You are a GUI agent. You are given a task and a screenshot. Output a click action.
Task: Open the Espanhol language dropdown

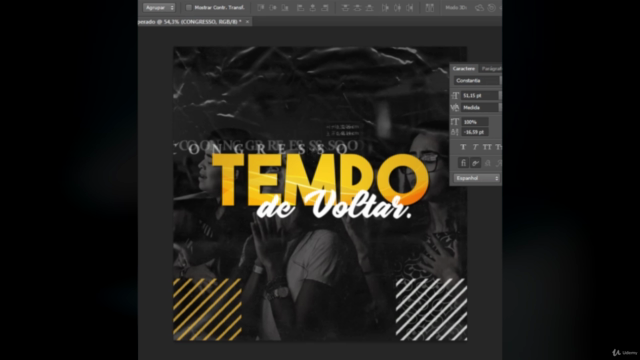point(477,178)
